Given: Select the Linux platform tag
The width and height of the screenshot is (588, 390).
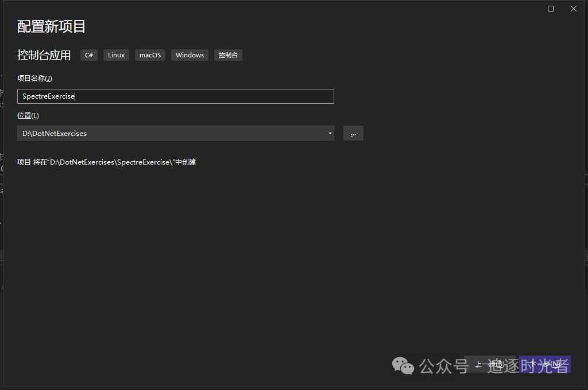Looking at the screenshot, I should click(116, 54).
